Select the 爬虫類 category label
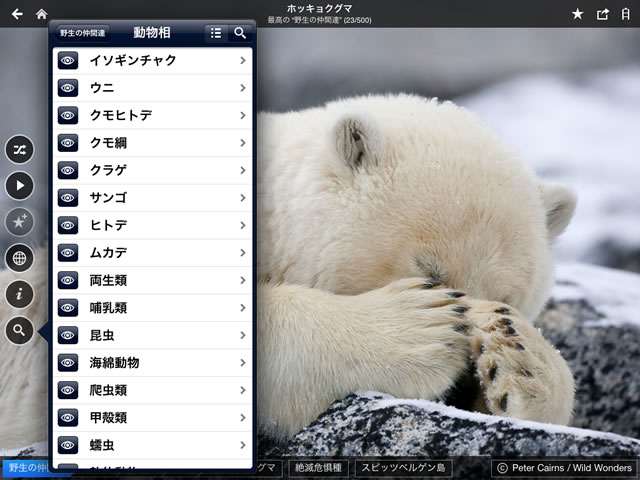This screenshot has height=480, width=640. (109, 390)
